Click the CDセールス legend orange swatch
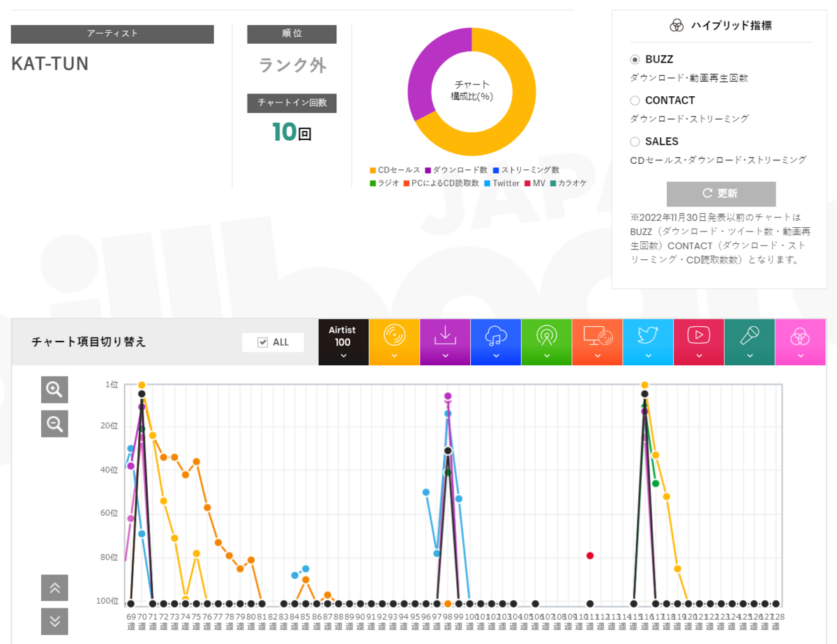The image size is (837, 644). (373, 171)
